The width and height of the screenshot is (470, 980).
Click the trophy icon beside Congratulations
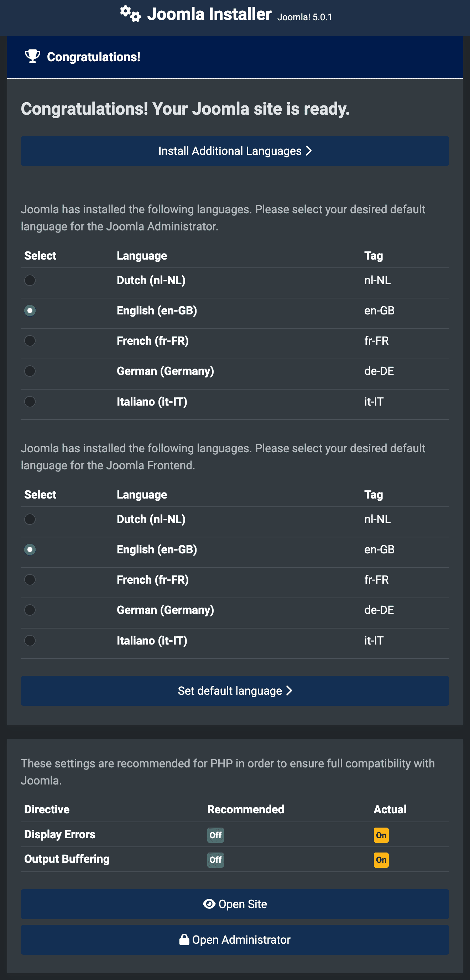click(32, 56)
